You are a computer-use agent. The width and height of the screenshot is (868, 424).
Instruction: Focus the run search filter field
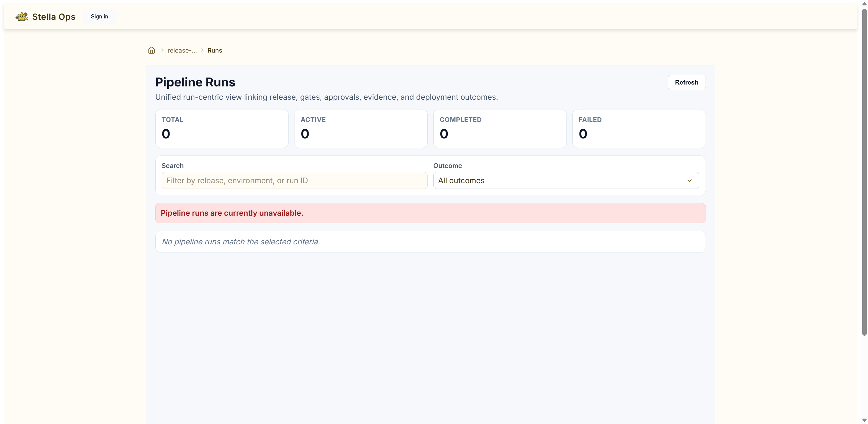point(294,180)
